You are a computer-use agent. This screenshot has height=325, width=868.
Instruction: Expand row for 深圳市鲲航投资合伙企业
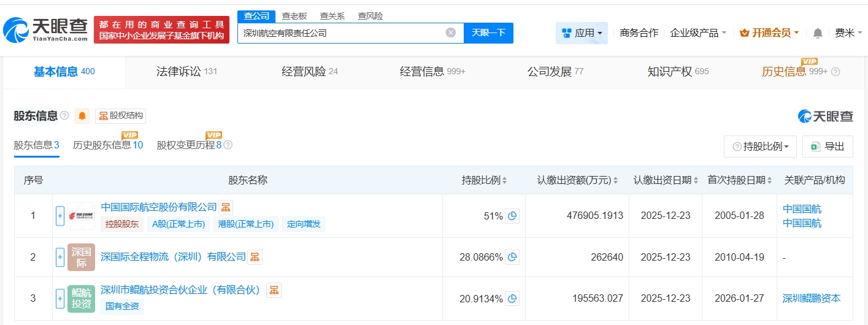point(60,299)
